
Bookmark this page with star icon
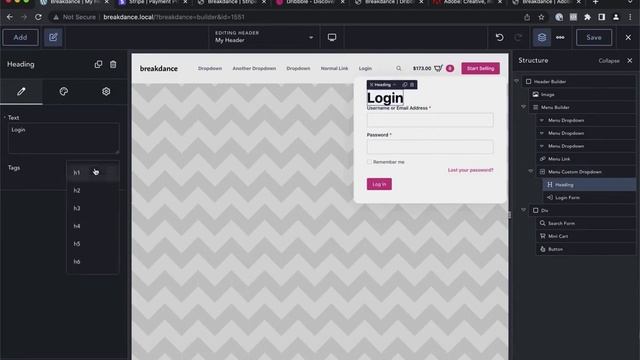(x=541, y=17)
